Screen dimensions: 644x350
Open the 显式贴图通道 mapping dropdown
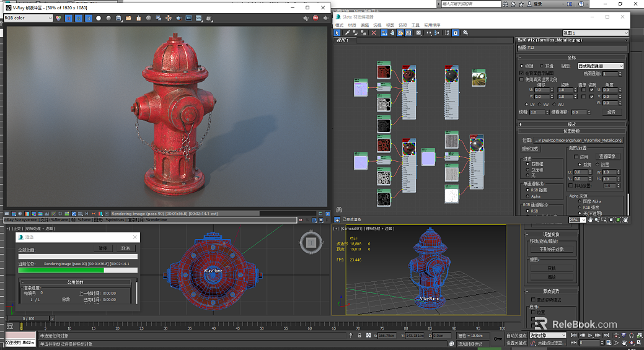pyautogui.click(x=601, y=66)
